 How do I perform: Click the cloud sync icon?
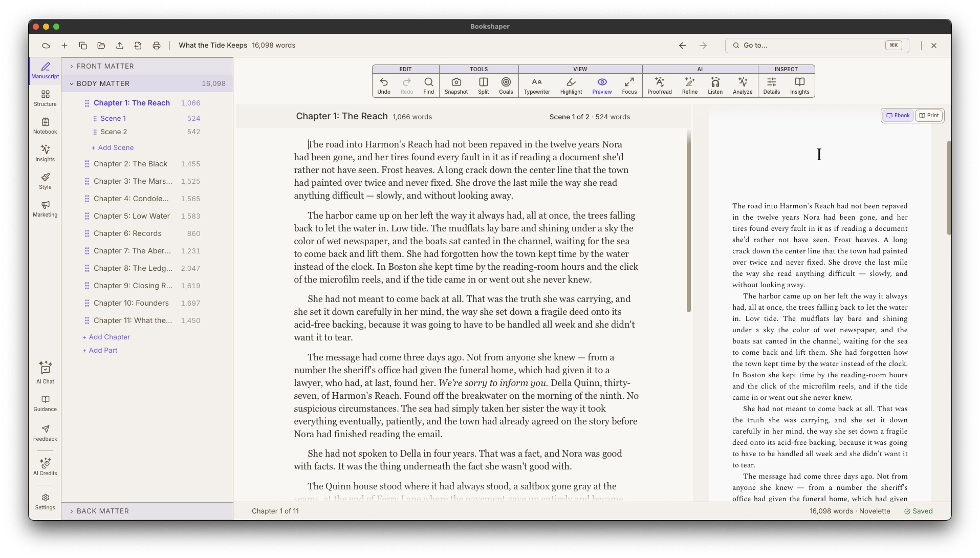click(46, 46)
